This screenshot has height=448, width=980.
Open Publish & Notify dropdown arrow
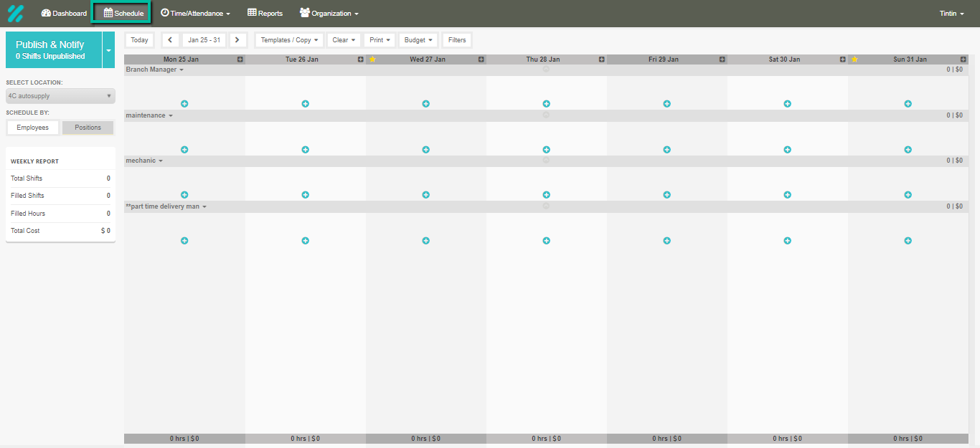(108, 50)
